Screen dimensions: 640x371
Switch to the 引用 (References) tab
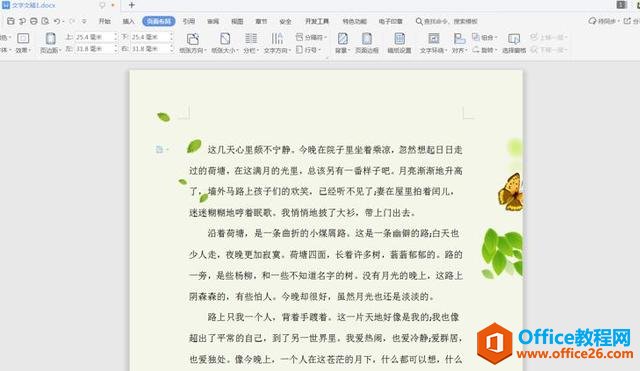189,21
